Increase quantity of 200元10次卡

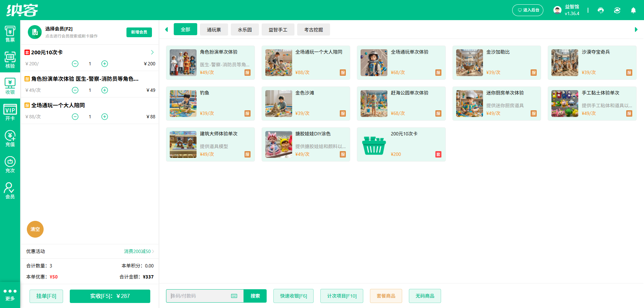tap(105, 64)
